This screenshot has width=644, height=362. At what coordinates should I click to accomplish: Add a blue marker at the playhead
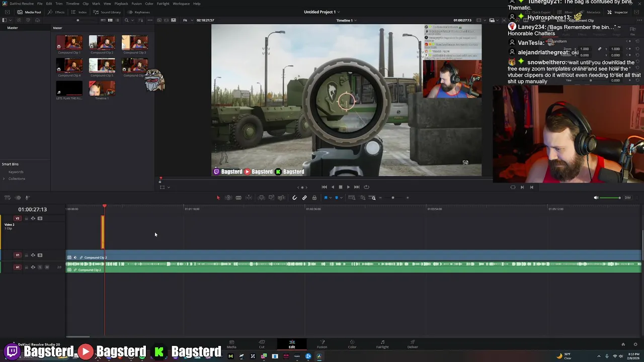click(x=337, y=198)
